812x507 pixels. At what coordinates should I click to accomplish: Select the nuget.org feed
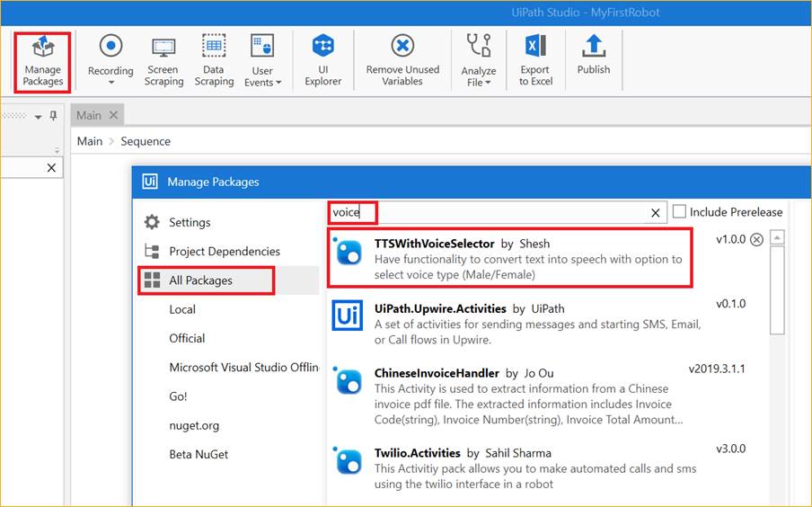click(194, 425)
